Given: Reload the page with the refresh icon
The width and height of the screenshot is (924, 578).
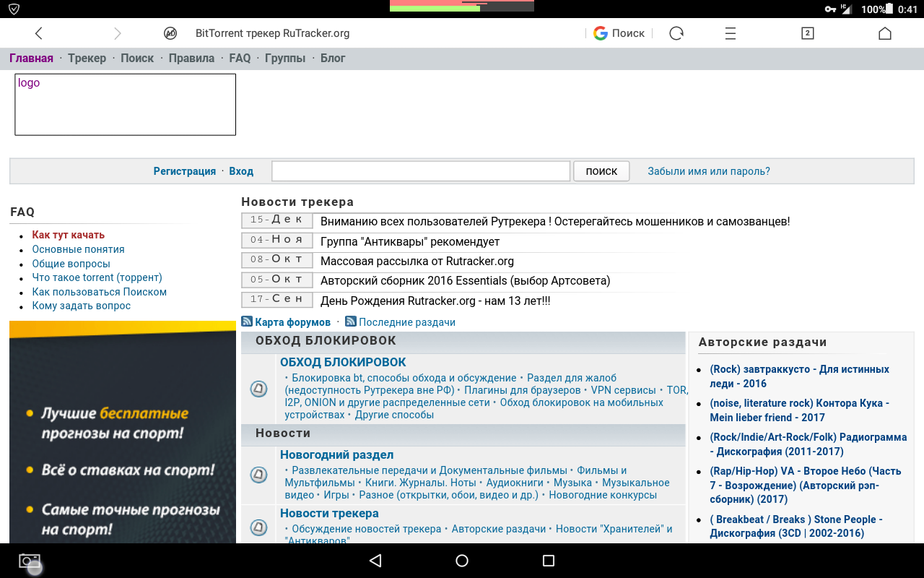Looking at the screenshot, I should point(676,33).
